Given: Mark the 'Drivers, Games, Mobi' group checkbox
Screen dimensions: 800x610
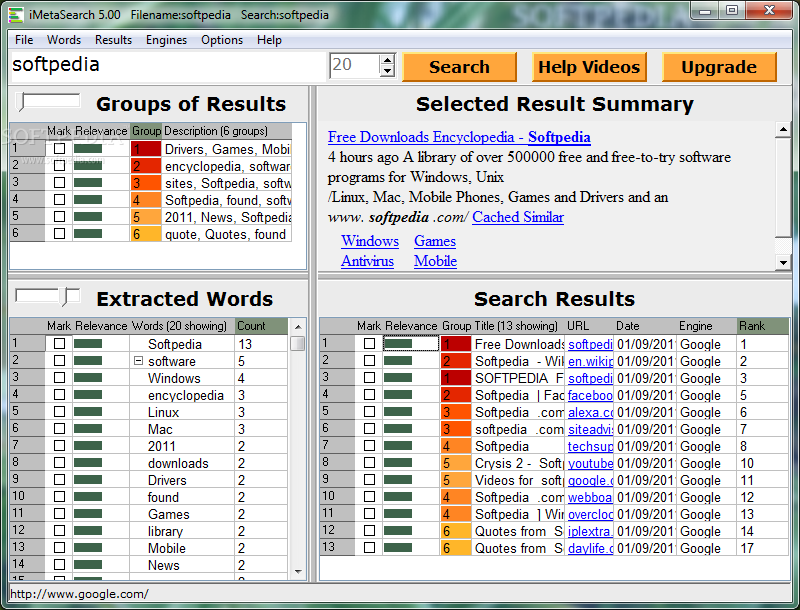Looking at the screenshot, I should pos(60,148).
